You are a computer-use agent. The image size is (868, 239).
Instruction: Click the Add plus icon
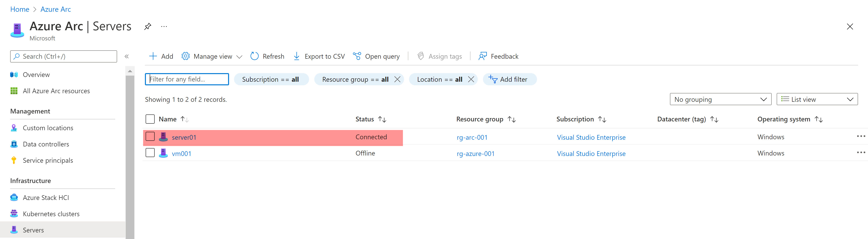click(x=153, y=56)
